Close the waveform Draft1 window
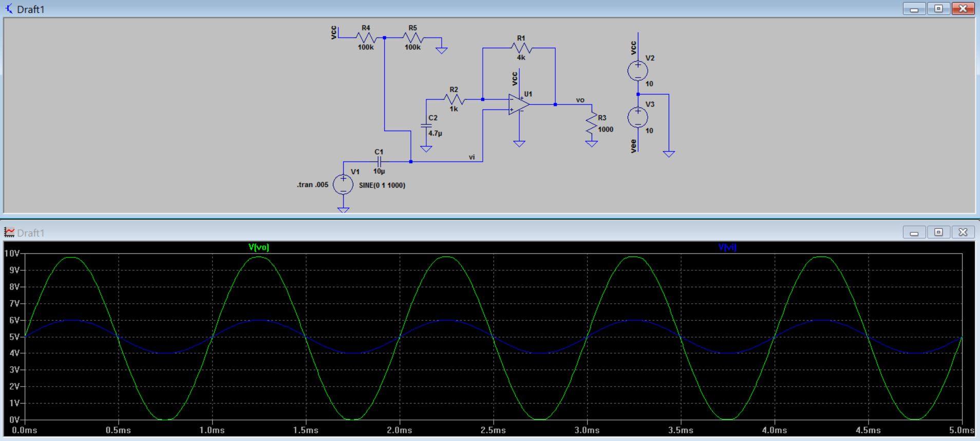Image resolution: width=980 pixels, height=441 pixels. pos(963,232)
